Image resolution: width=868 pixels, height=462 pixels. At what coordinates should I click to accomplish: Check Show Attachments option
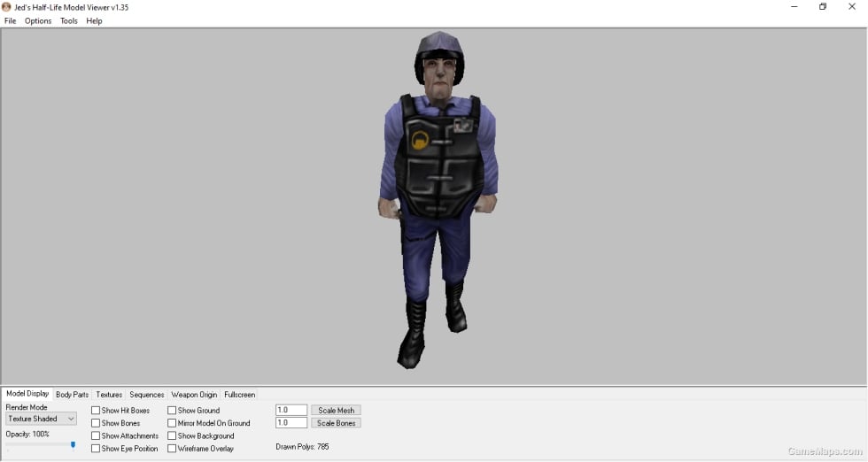96,436
